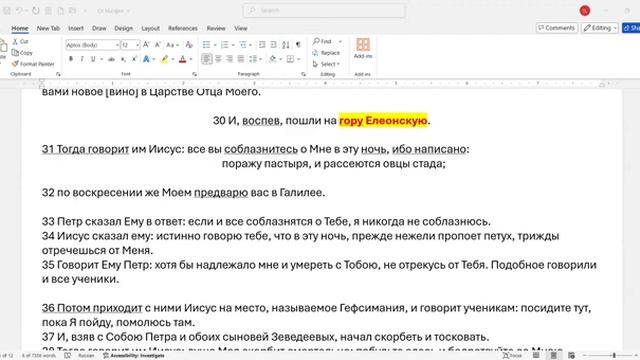Apply superscript formatting

[x=134, y=59]
